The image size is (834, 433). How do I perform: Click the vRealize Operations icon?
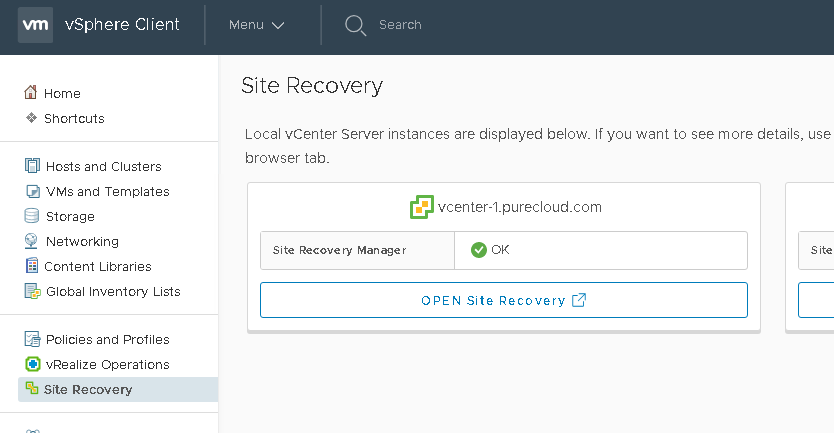pos(32,364)
